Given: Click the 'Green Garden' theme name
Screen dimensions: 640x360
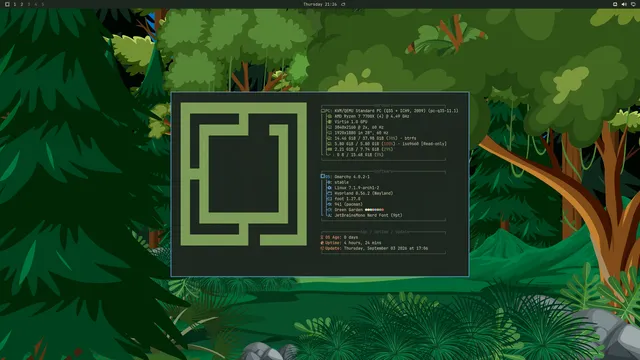Looking at the screenshot, I should 349,210.
